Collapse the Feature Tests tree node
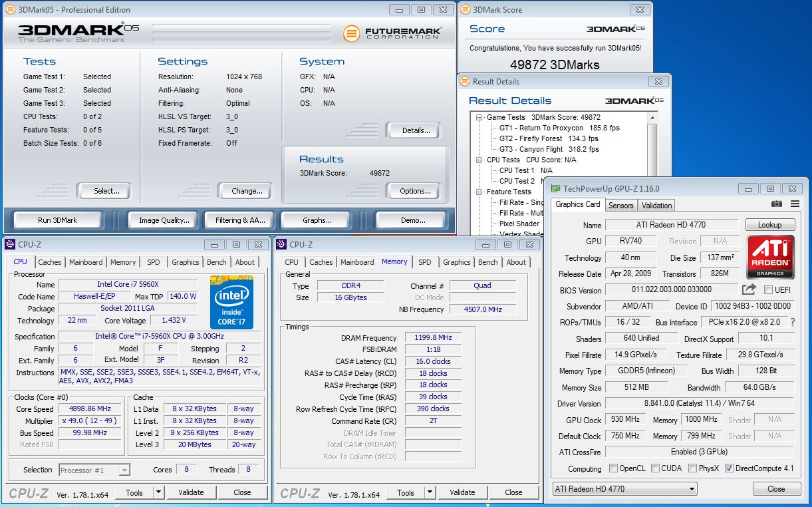Viewport: 812px width, 507px height. tap(479, 192)
